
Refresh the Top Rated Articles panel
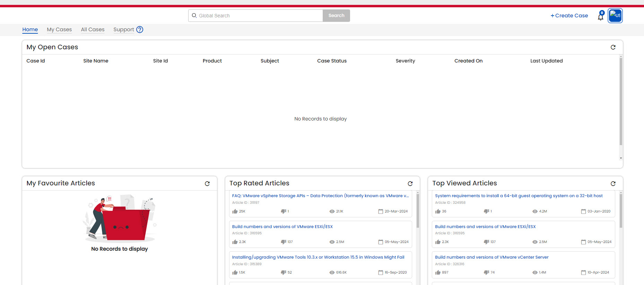click(x=410, y=184)
